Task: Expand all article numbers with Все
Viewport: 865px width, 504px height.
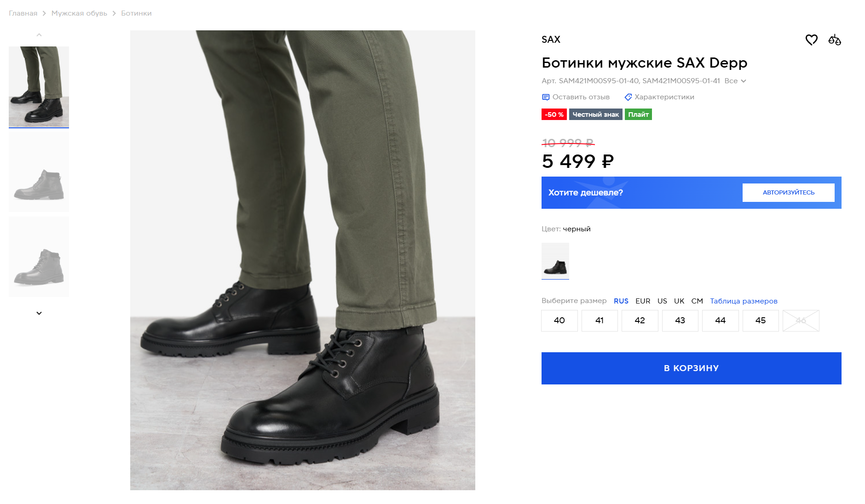Action: 735,81
